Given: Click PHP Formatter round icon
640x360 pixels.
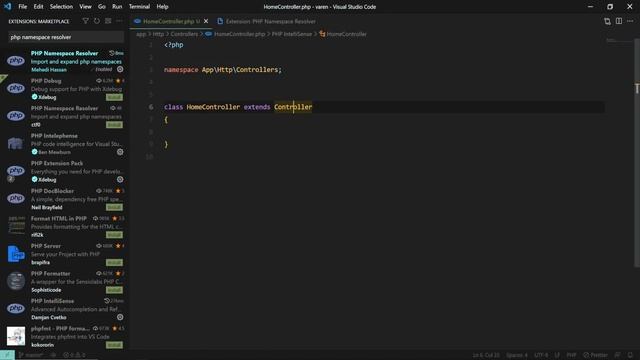Looking at the screenshot, I should (x=16, y=281).
